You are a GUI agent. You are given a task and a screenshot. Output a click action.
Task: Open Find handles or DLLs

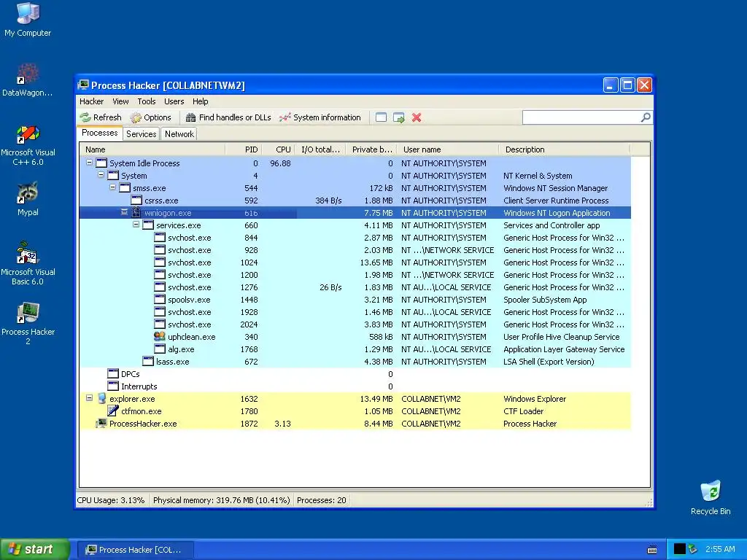tap(228, 117)
